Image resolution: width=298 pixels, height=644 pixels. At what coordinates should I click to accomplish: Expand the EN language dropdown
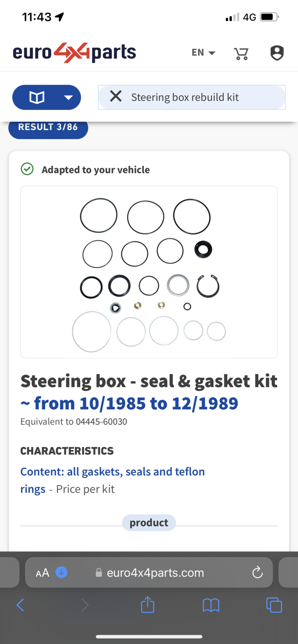point(203,53)
